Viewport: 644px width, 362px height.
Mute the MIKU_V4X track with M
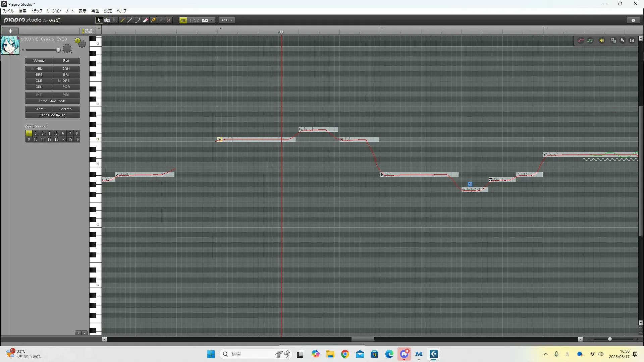pos(82,44)
